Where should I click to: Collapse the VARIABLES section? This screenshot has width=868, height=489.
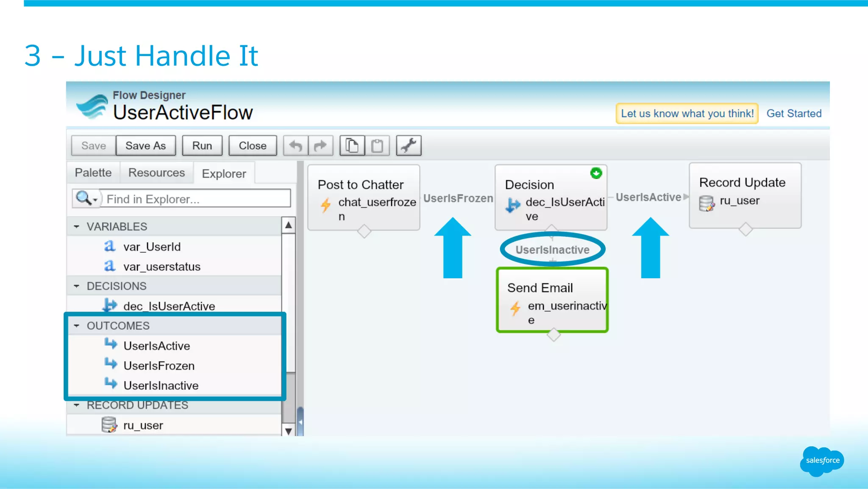[77, 227]
